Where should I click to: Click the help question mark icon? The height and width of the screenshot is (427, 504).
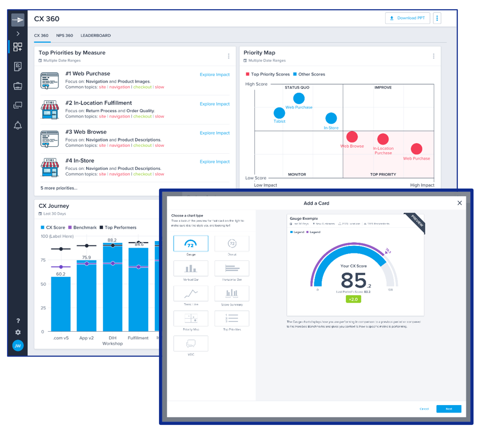coord(18,320)
